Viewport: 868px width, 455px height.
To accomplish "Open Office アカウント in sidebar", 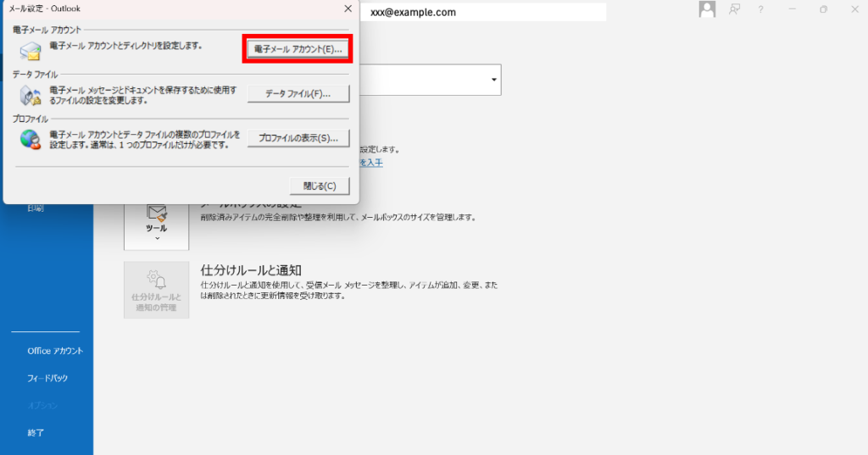I will point(55,351).
